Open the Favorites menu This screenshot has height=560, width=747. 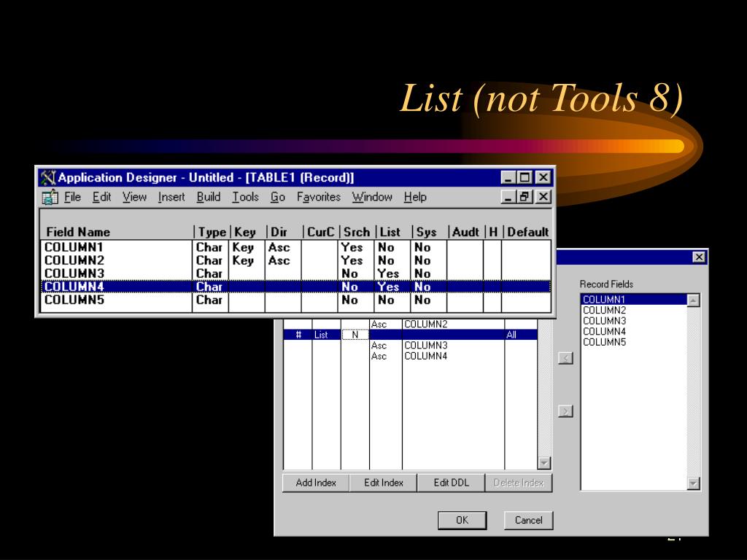coord(319,197)
